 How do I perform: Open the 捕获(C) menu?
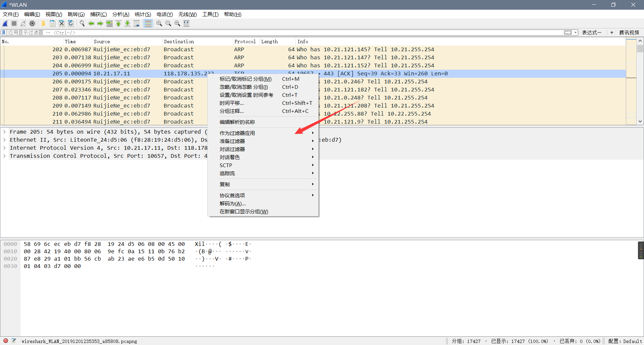coord(99,14)
